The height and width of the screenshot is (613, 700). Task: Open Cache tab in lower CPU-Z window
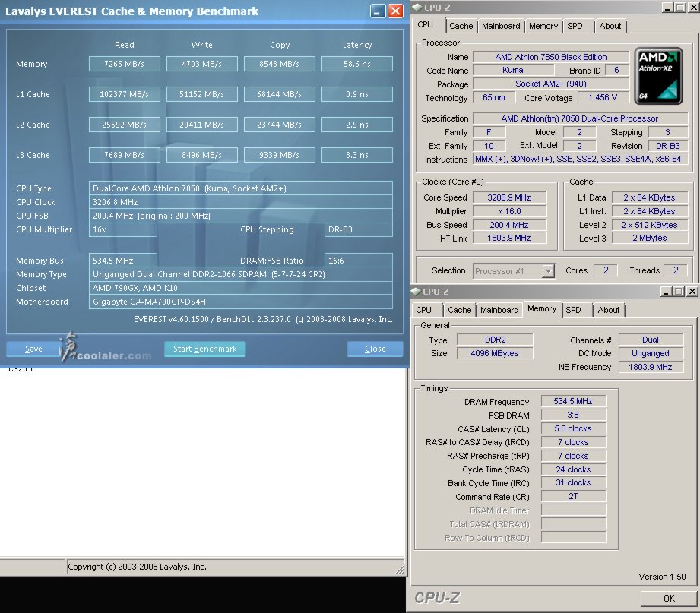pos(460,310)
